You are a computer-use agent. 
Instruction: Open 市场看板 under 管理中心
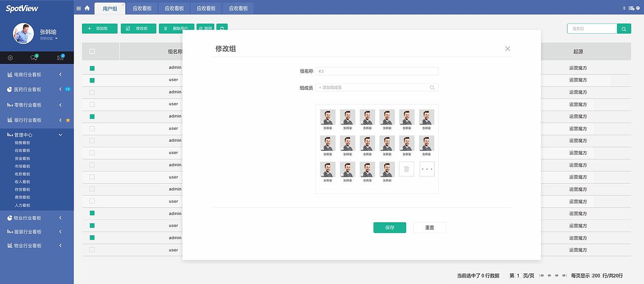pos(23,166)
